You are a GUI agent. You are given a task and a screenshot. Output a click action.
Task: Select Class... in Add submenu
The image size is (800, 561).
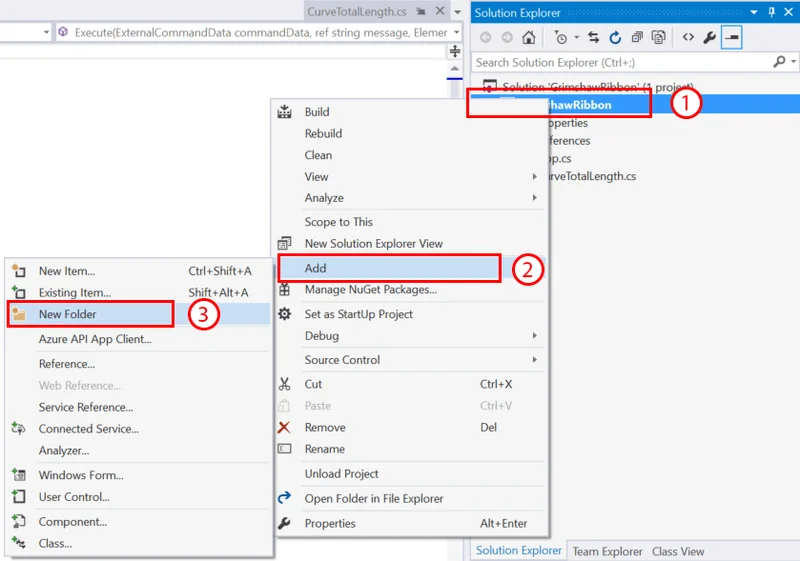(x=138, y=544)
